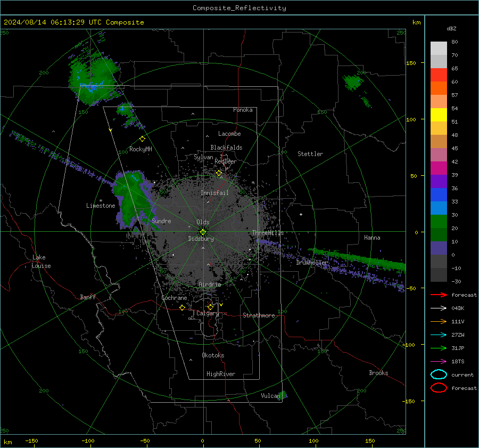Image resolution: width=479 pixels, height=448 pixels.
Task: Click the Ponoka town label
Action: click(x=243, y=110)
